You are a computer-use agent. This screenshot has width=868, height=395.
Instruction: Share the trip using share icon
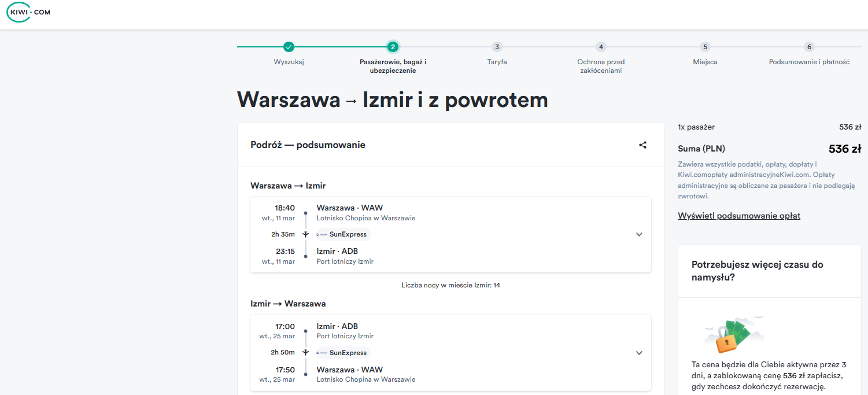tap(642, 145)
